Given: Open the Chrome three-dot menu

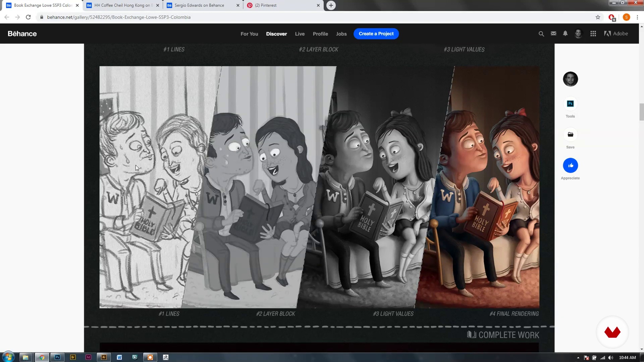Looking at the screenshot, I should (637, 17).
